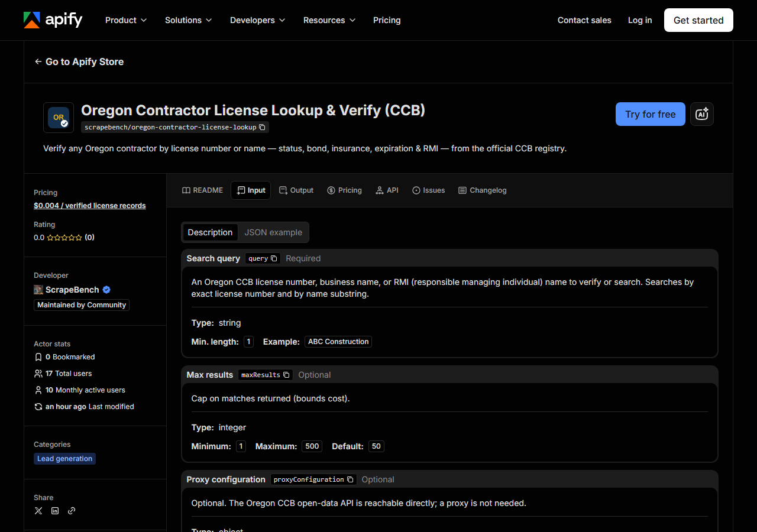757x532 pixels.
Task: Click the Maximum value 500
Action: coord(312,446)
